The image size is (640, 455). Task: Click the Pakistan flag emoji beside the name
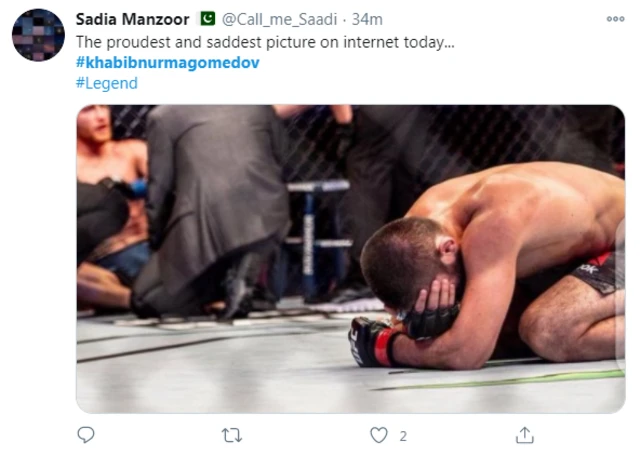(207, 19)
